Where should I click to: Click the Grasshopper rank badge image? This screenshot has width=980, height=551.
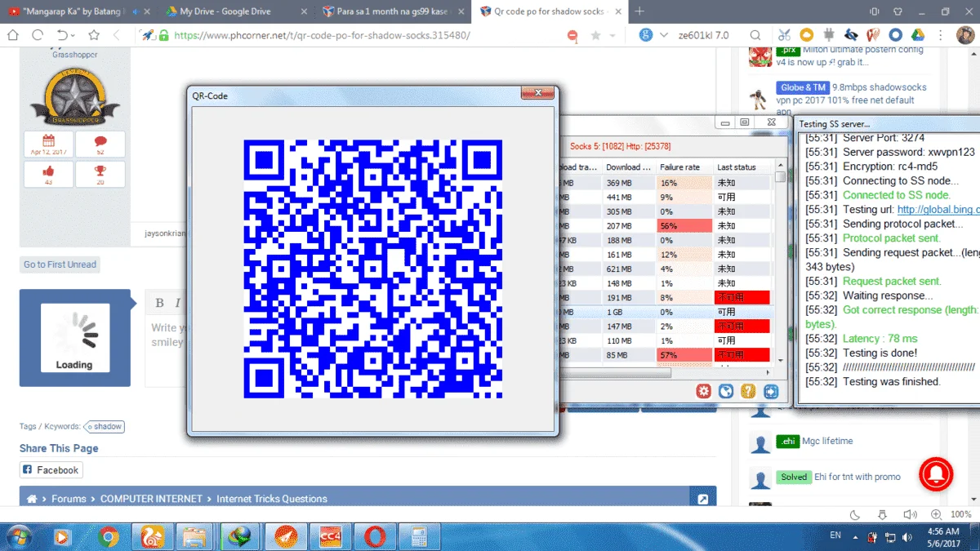pos(74,96)
